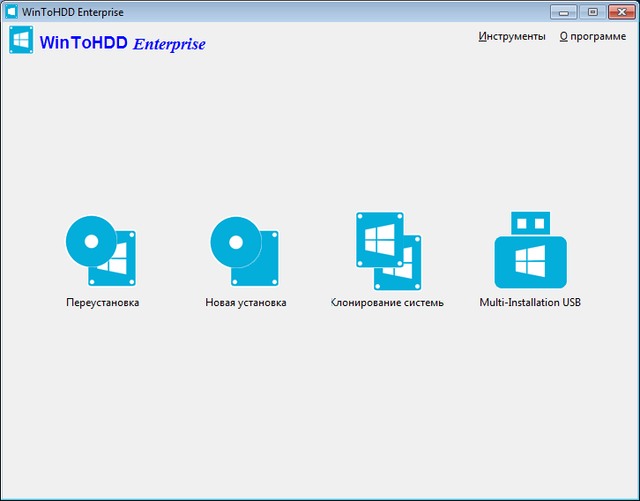Viewport: 640px width, 501px height.
Task: Click the Multi-Installation USB stick icon
Action: (x=530, y=249)
